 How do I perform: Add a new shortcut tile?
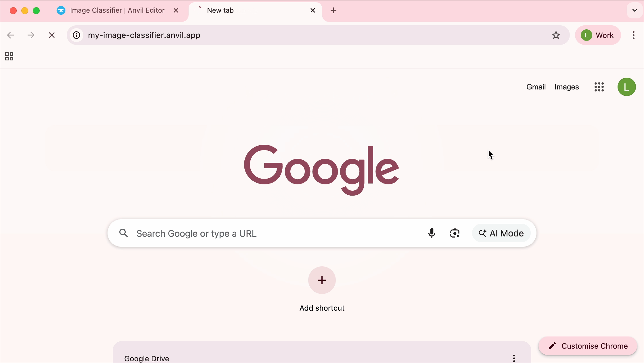tap(322, 280)
